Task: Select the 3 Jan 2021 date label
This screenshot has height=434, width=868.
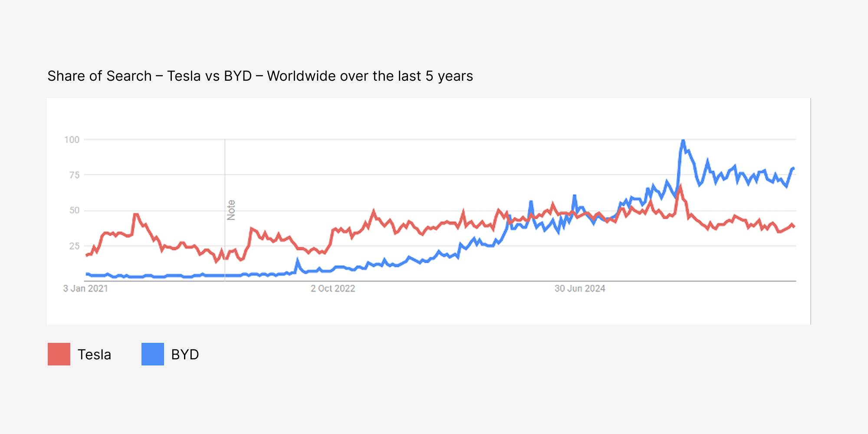Action: tap(85, 289)
